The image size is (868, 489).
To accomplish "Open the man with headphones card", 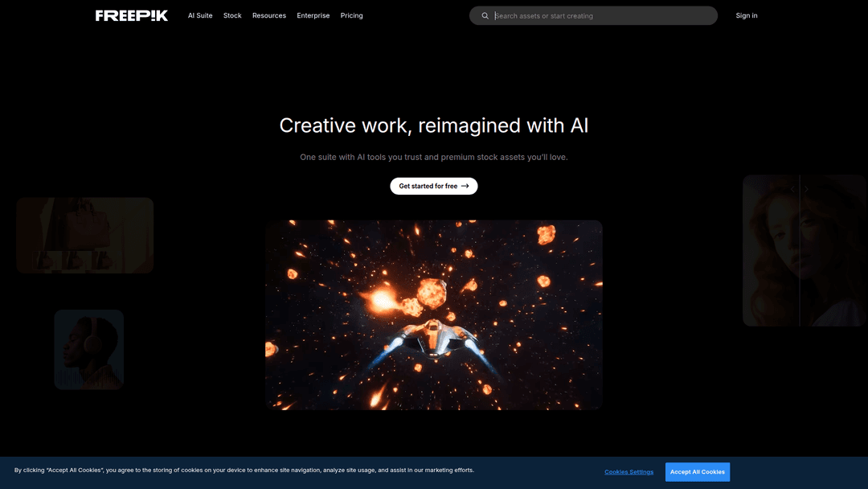I will [88, 342].
